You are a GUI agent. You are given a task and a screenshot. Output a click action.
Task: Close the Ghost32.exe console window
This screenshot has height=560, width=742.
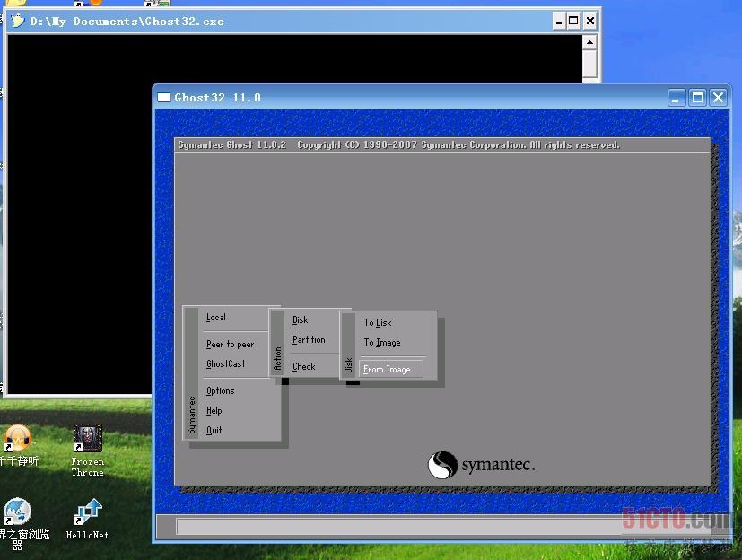click(x=590, y=21)
